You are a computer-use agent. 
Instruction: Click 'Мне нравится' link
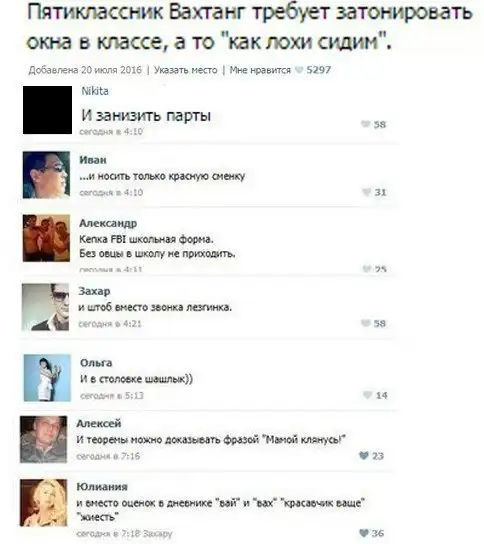[260, 70]
